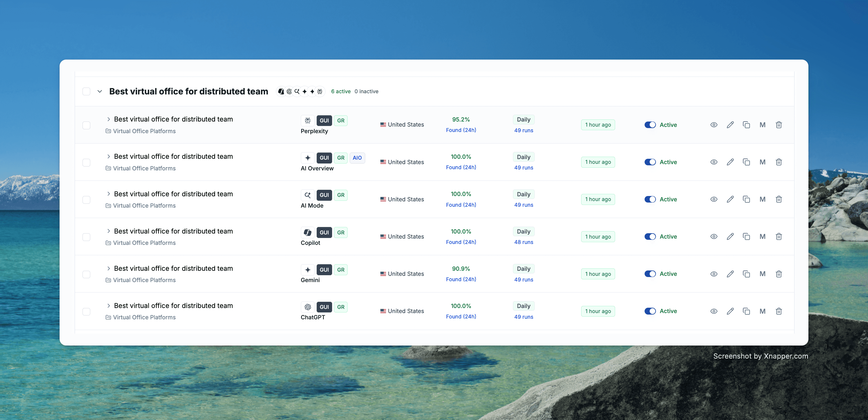Click the Copilot logo icon in its row
Viewport: 868px width, 420px height.
[307, 232]
